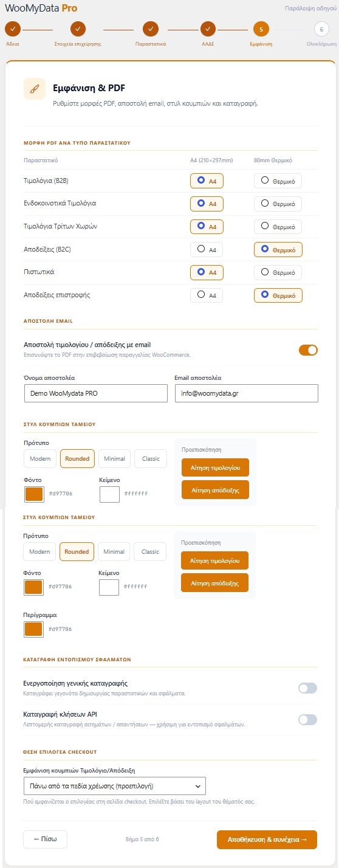The height and width of the screenshot is (868, 339).
Task: Click the Email αποστολέα input field
Action: point(246,393)
